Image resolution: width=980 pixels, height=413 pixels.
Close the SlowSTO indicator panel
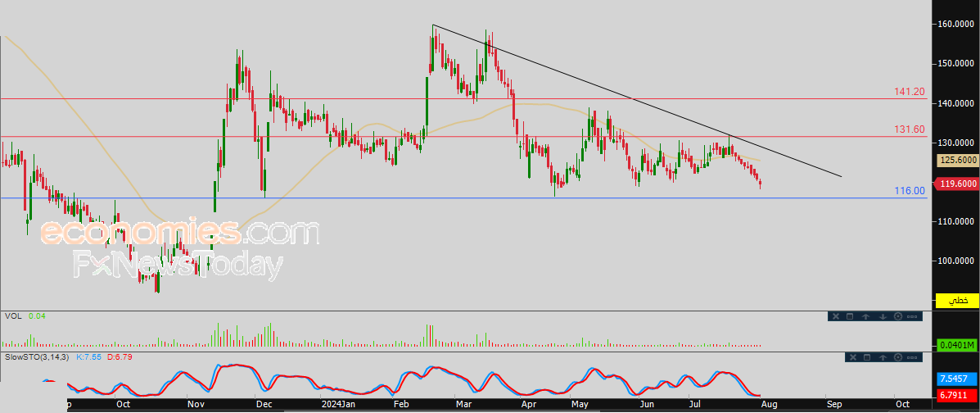coord(853,357)
